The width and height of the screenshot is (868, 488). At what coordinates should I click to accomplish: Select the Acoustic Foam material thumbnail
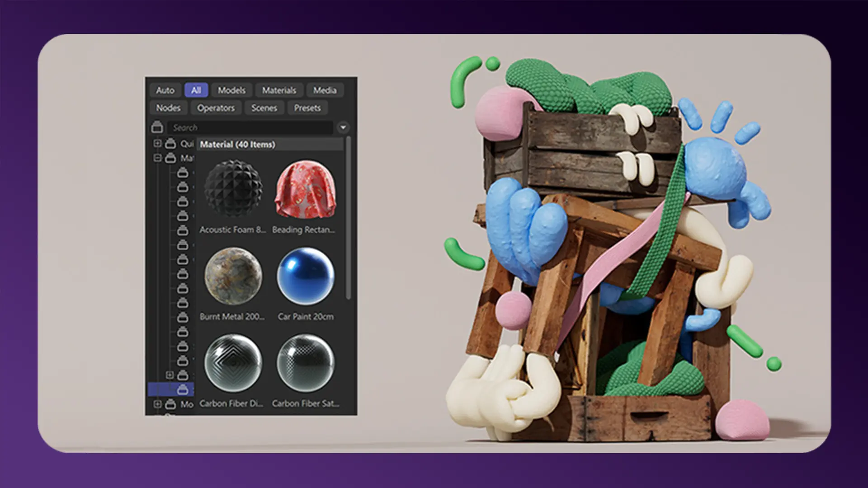(233, 188)
